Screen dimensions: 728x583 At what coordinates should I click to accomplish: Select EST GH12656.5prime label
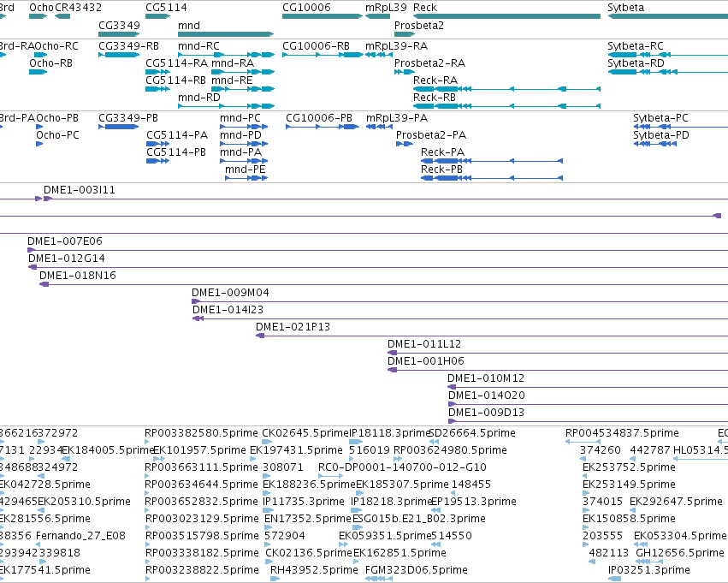click(x=680, y=553)
